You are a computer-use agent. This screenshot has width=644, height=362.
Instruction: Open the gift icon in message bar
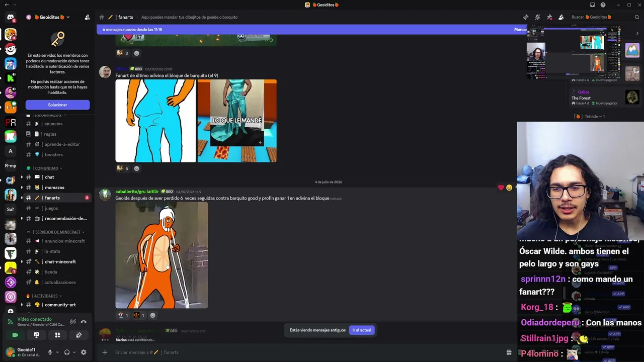click(x=509, y=352)
